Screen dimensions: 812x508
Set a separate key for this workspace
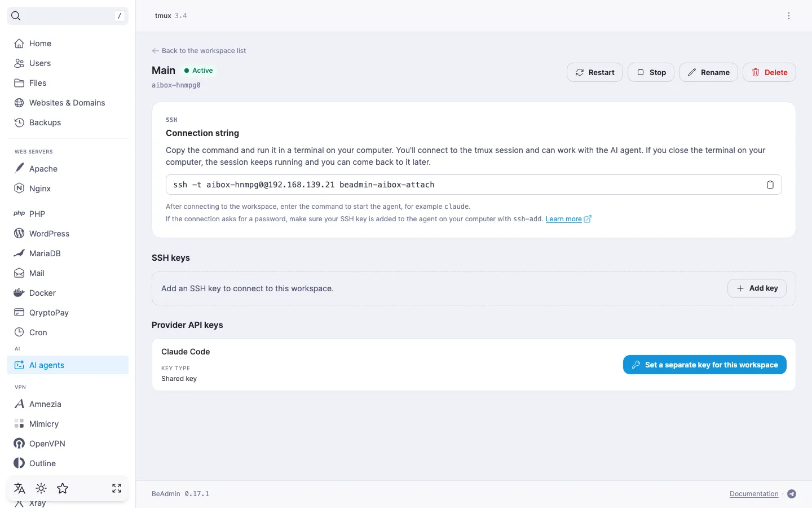pos(705,365)
